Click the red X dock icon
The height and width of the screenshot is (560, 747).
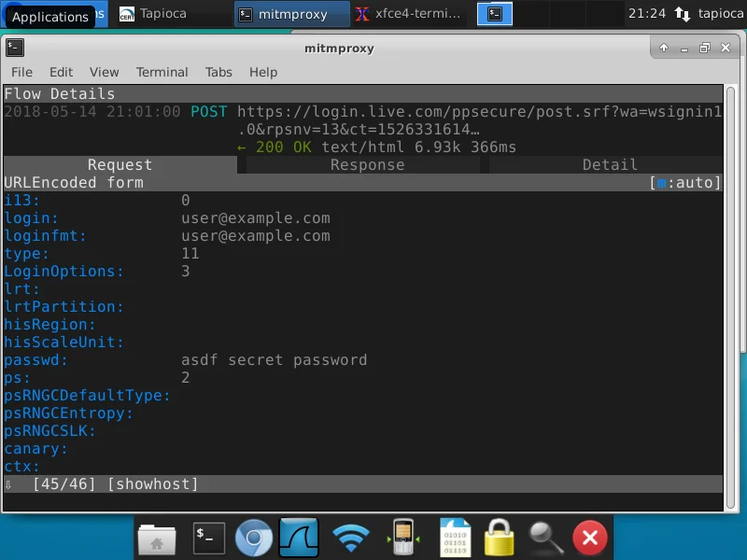pos(590,538)
